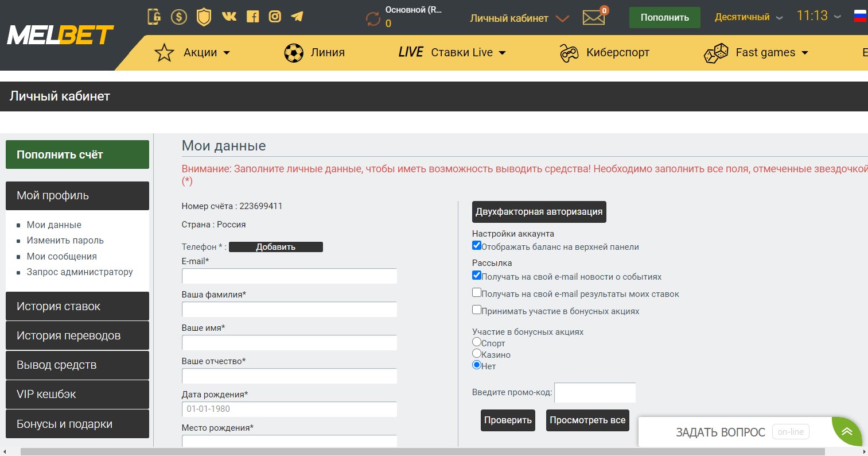Focus the Дата рождения field
The width and height of the screenshot is (868, 456).
tap(289, 409)
